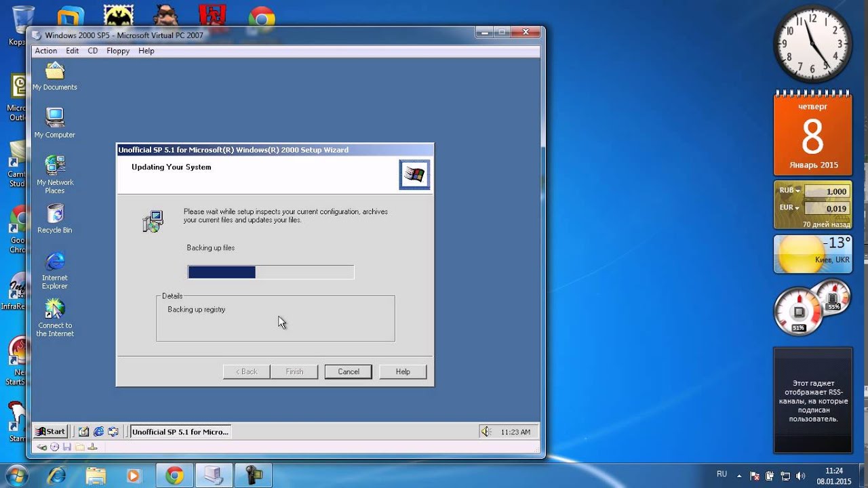868x488 pixels.
Task: Open the Help menu in Virtual PC
Action: coord(146,51)
